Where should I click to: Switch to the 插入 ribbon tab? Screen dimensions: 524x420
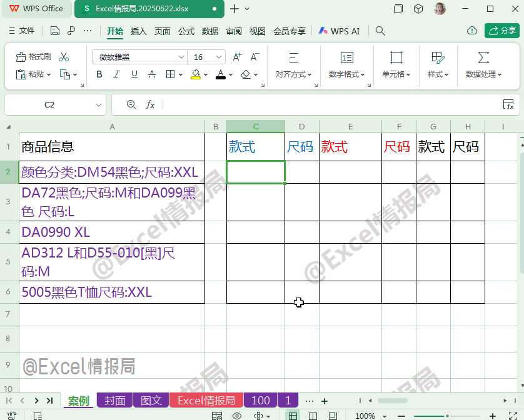[139, 31]
